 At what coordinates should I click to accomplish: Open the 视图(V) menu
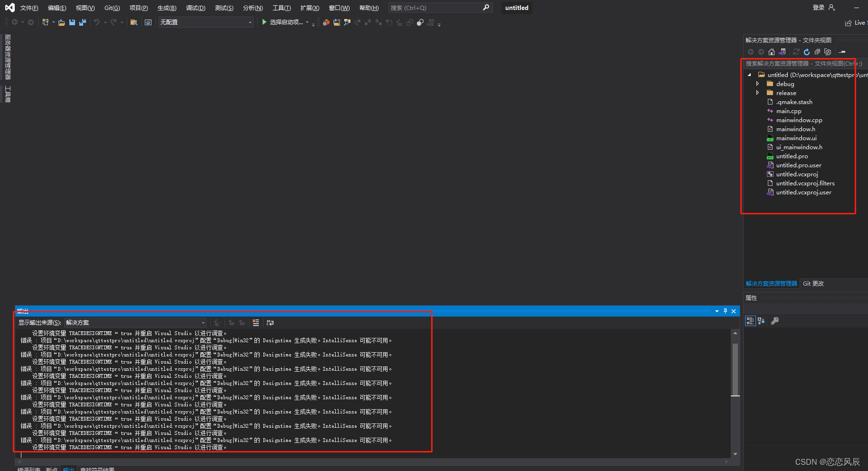point(85,8)
